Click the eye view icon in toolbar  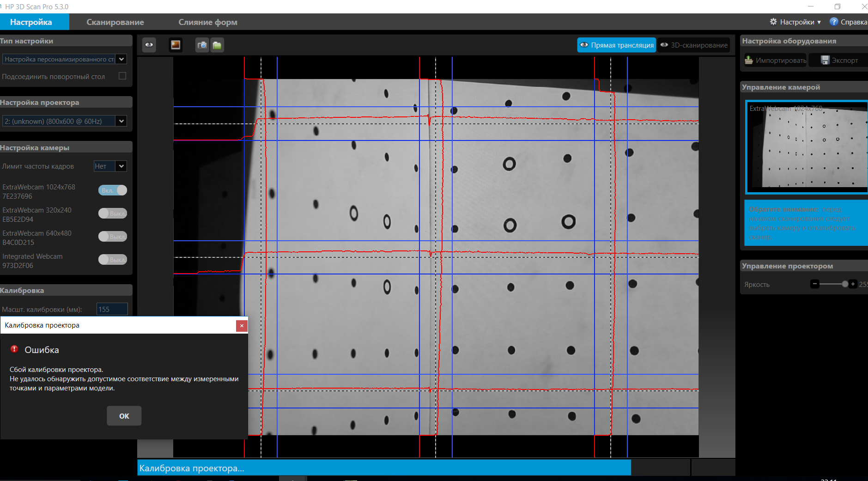(149, 45)
